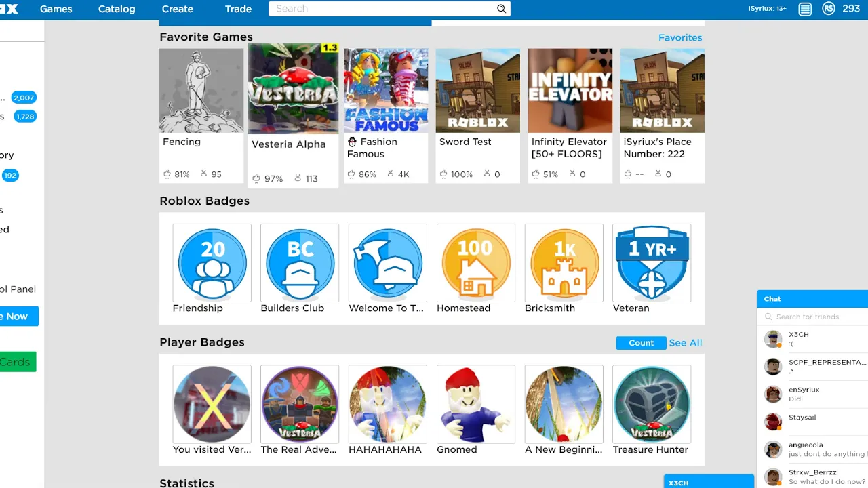Image resolution: width=868 pixels, height=488 pixels.
Task: Open The Real Adventure player badge
Action: click(300, 405)
